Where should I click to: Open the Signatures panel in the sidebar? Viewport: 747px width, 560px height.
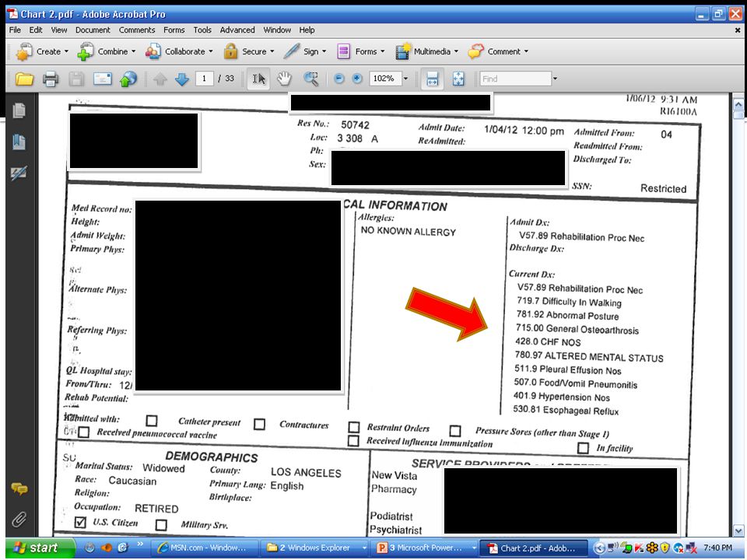pos(19,173)
